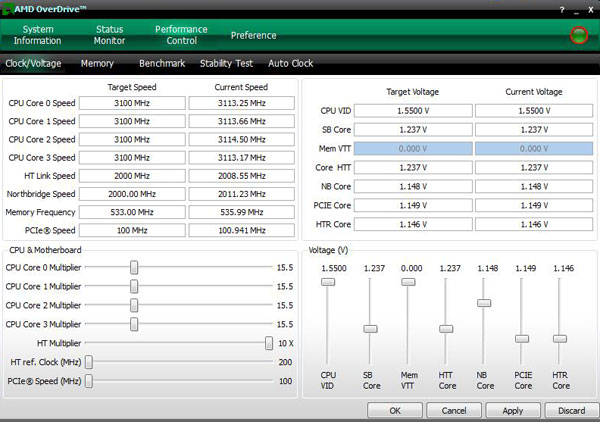Click CPU VID target voltage field
This screenshot has height=422, width=600.
[413, 111]
